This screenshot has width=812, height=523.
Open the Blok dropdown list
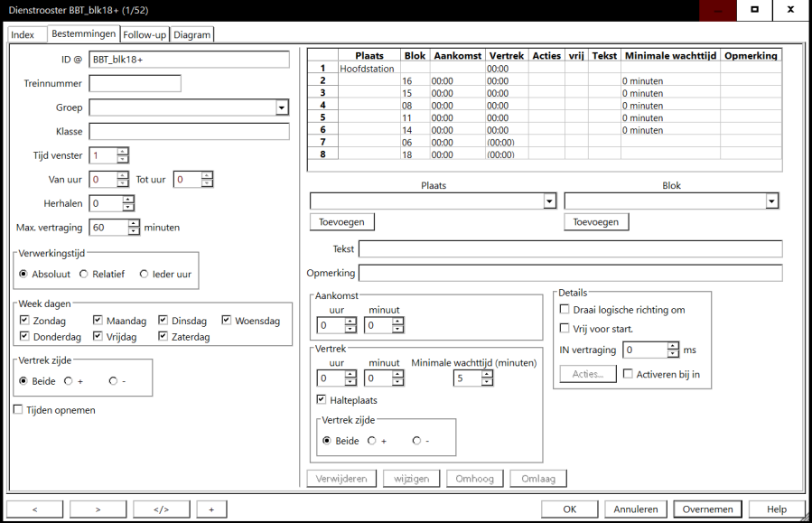coord(771,201)
